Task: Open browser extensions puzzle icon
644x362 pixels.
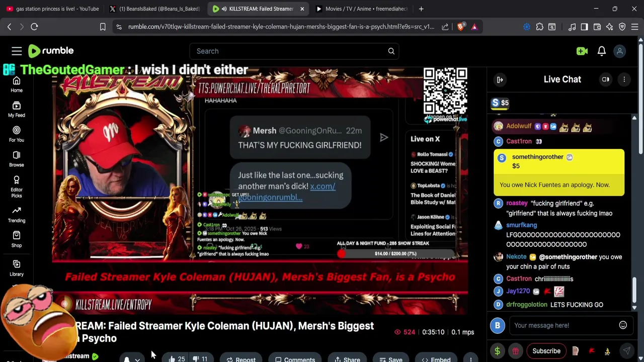Action: click(539, 27)
